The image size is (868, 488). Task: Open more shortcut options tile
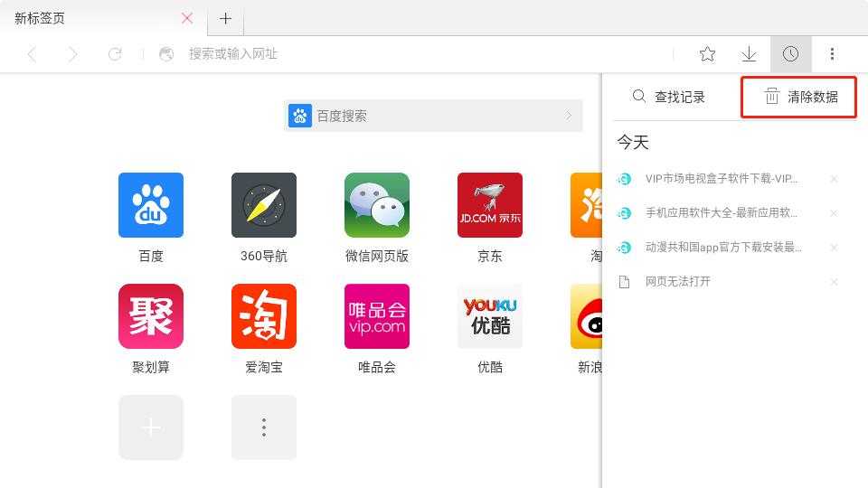264,427
